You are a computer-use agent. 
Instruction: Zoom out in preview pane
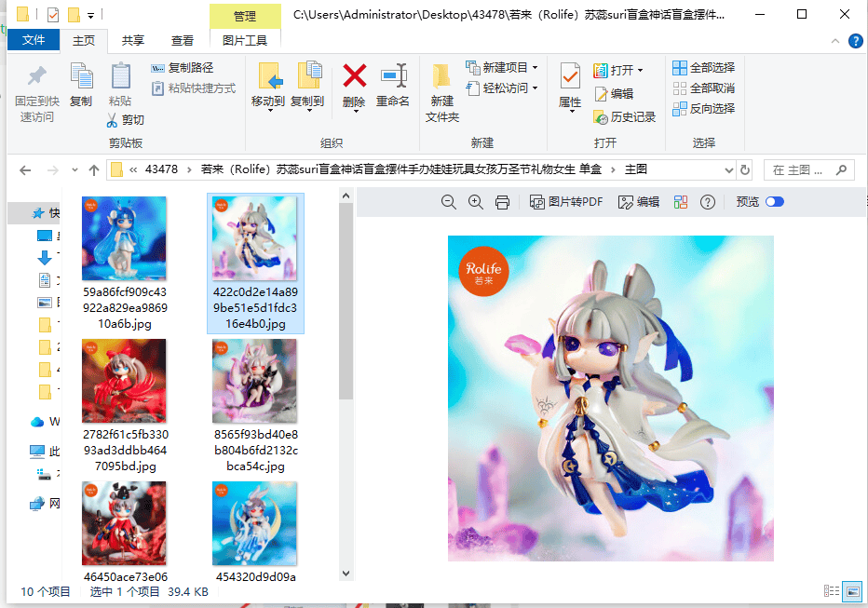(448, 202)
